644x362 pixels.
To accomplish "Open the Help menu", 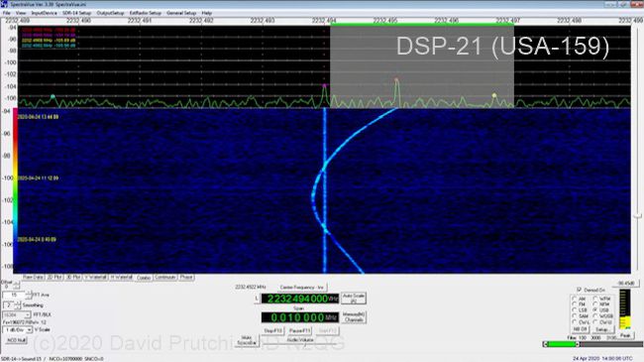I will point(207,13).
